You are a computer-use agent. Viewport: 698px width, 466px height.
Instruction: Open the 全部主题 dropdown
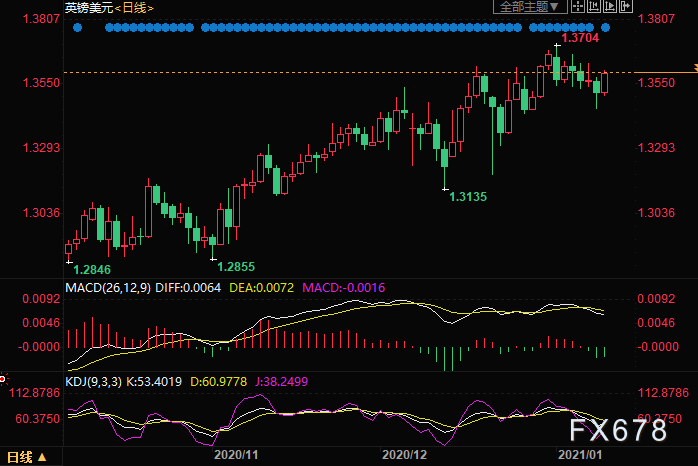(x=529, y=7)
